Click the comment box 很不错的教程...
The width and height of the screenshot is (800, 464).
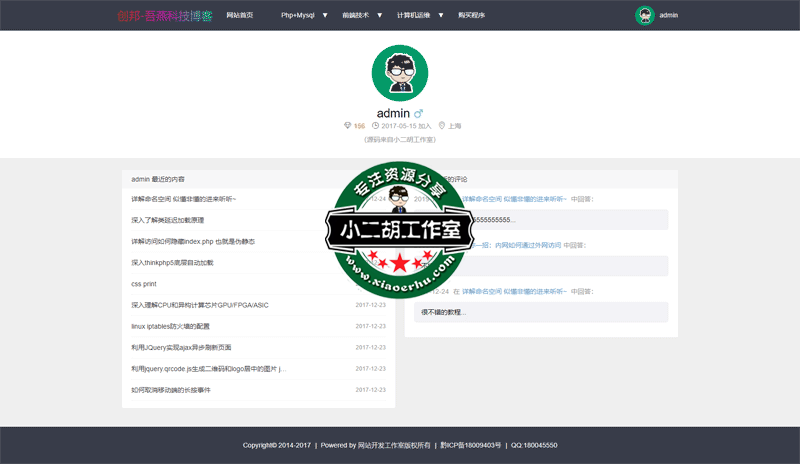[x=541, y=312]
